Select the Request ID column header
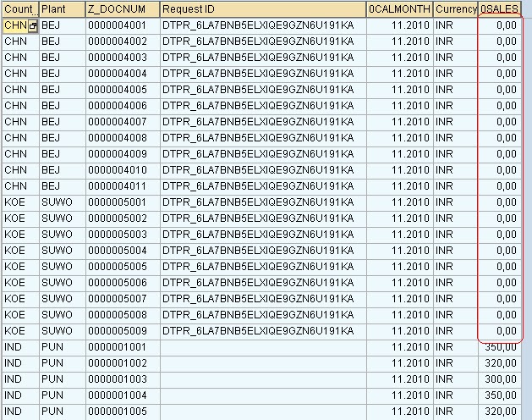 pyautogui.click(x=263, y=9)
